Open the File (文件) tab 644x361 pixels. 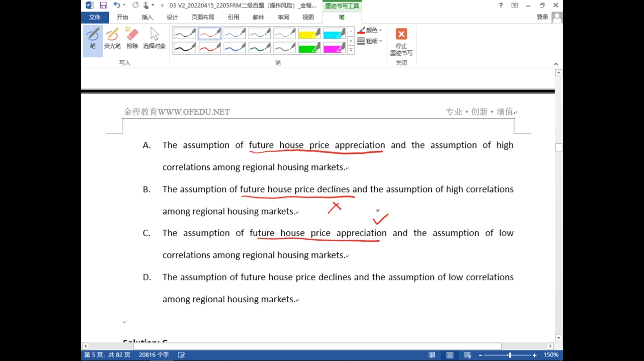coord(95,17)
